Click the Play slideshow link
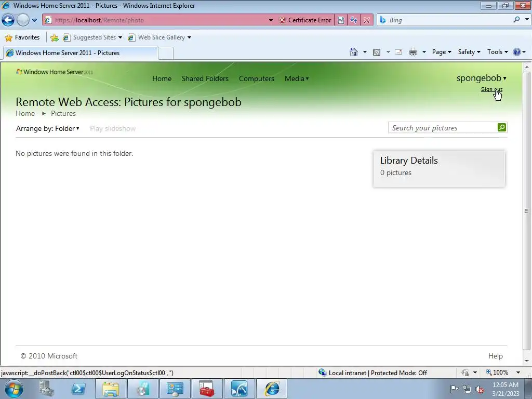This screenshot has height=399, width=532. [x=113, y=129]
